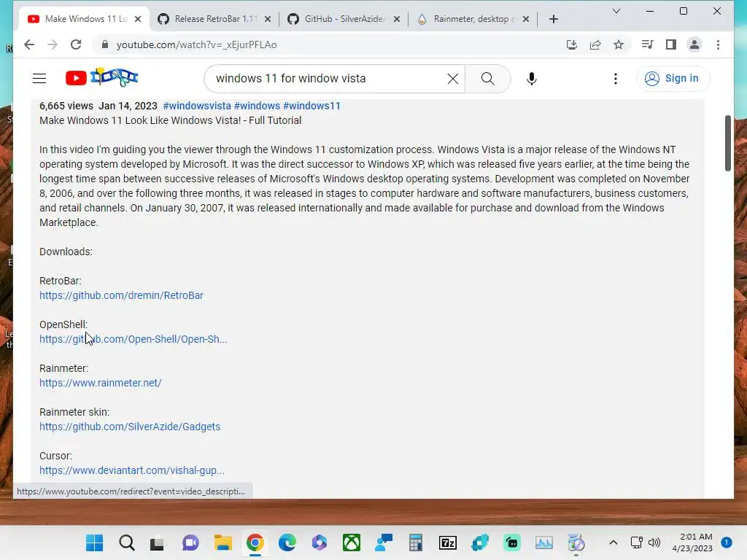Reload the YouTube page
The height and width of the screenshot is (560, 747).
(x=76, y=44)
